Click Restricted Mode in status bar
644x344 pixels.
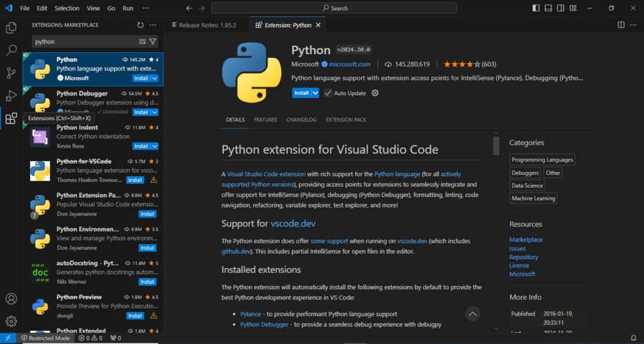coord(46,338)
